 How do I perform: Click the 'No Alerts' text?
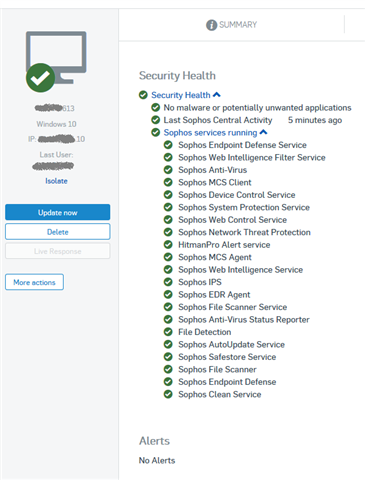coord(157,460)
